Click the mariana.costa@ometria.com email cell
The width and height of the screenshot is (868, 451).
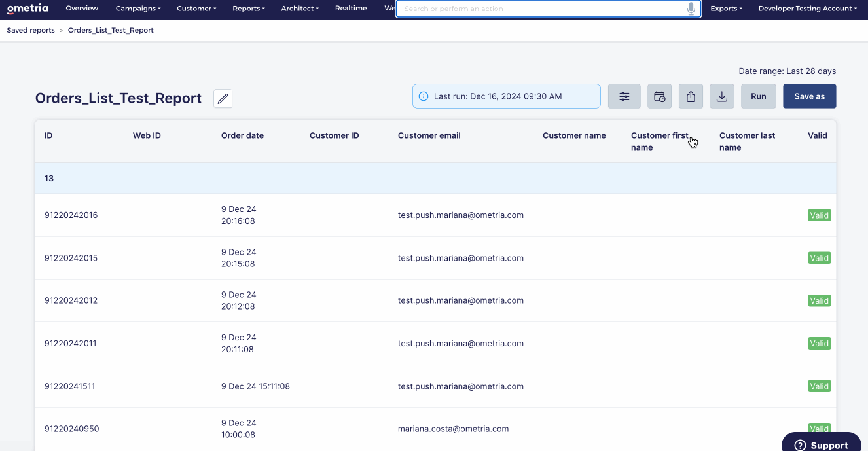pyautogui.click(x=453, y=429)
